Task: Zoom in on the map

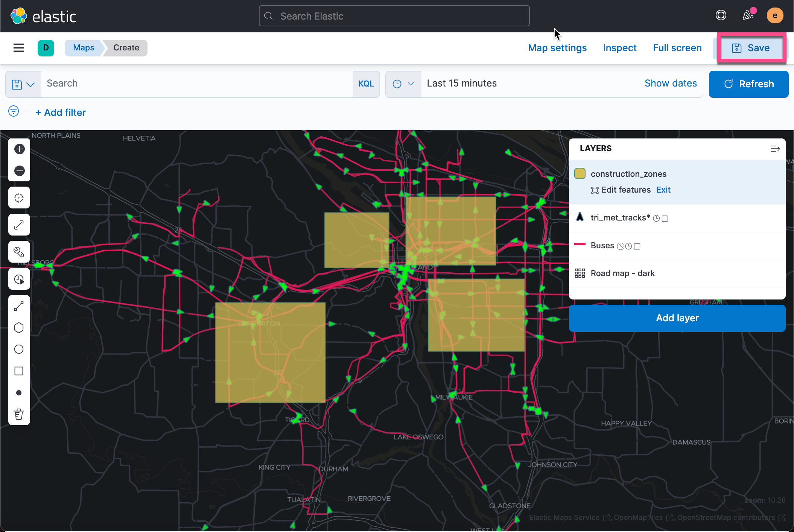Action: [19, 149]
